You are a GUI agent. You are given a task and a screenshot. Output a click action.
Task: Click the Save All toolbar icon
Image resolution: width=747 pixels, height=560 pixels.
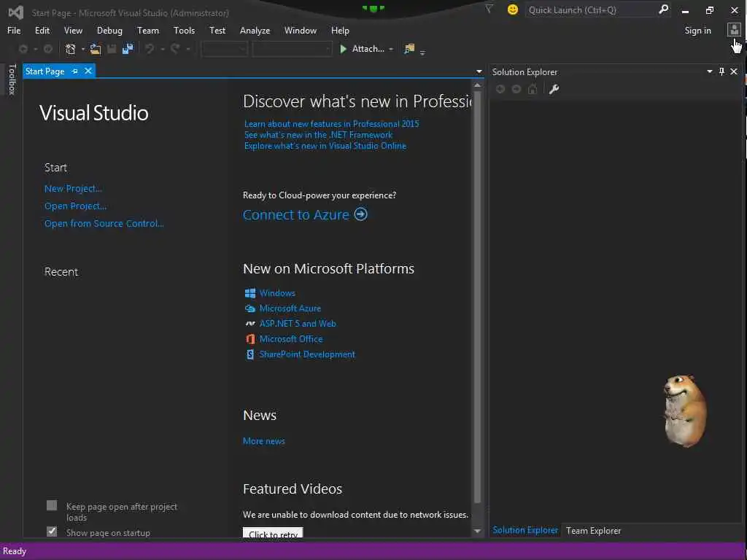(x=128, y=49)
